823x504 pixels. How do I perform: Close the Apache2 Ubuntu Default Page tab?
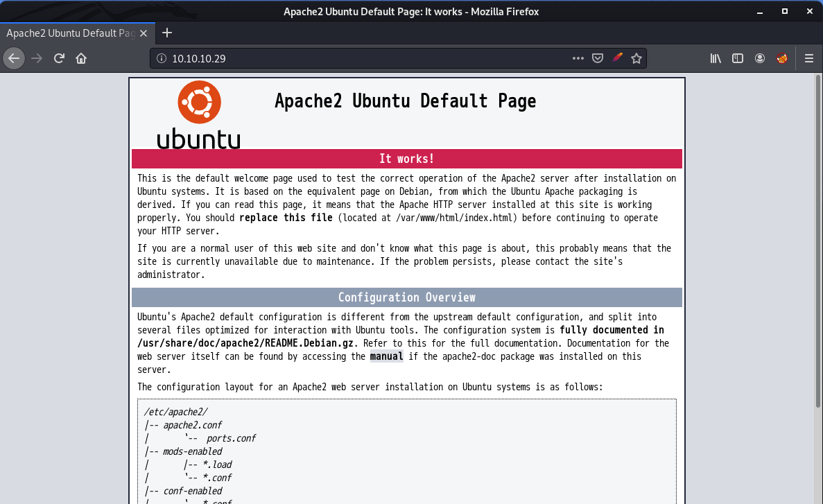point(144,33)
